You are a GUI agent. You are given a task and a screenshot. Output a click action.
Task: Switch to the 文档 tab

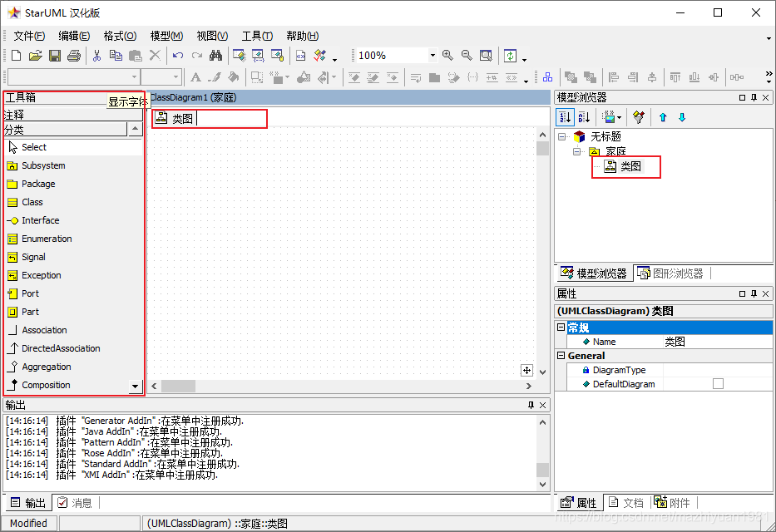pyautogui.click(x=626, y=503)
